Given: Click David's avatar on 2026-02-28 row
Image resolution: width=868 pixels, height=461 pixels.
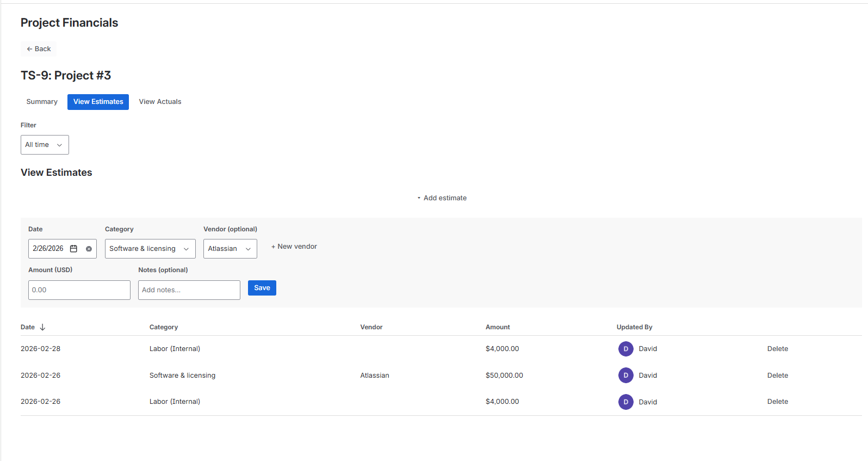Looking at the screenshot, I should coord(625,349).
